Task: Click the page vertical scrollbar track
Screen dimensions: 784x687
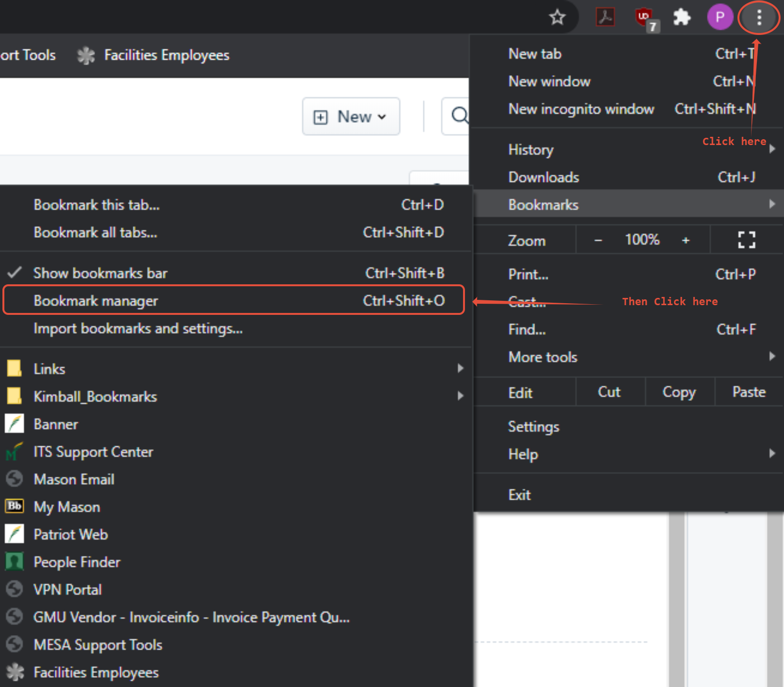Action: pos(677,599)
